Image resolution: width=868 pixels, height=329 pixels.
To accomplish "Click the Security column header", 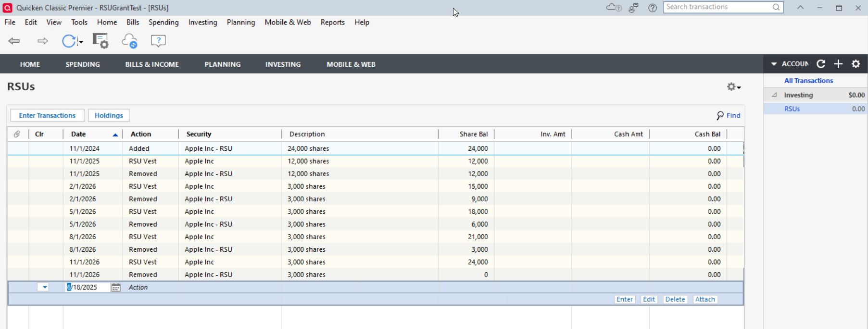I will (229, 134).
